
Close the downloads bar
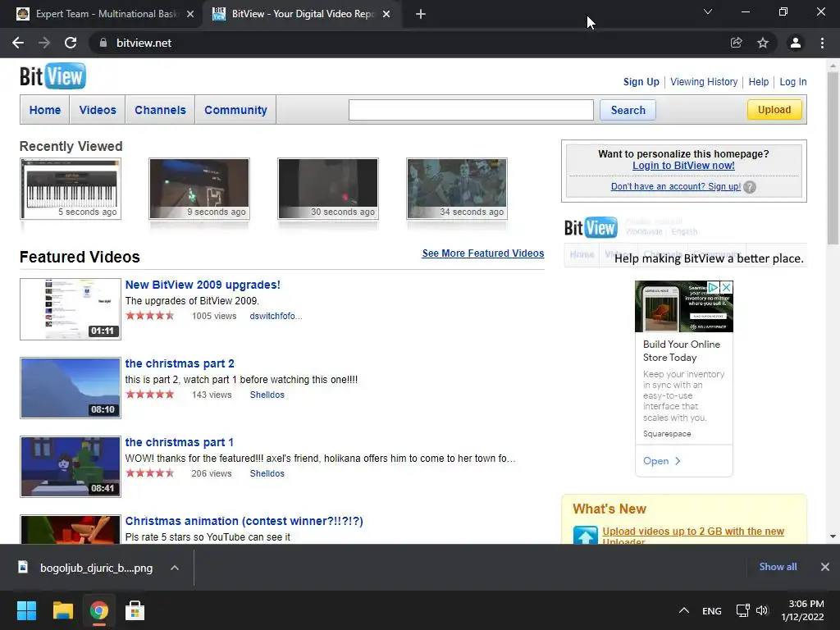click(825, 567)
